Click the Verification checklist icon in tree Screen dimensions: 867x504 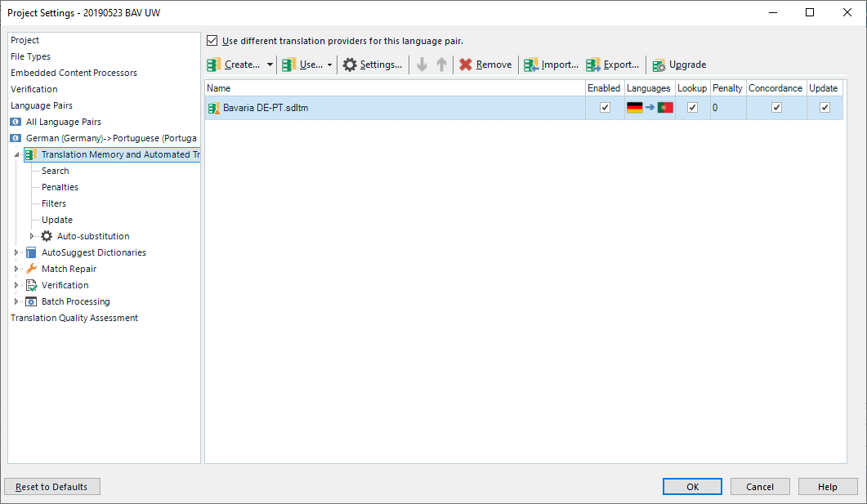32,285
